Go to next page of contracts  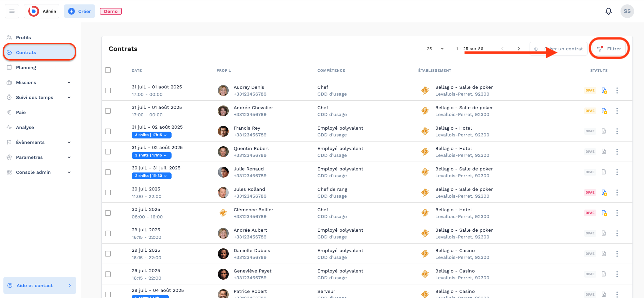[518, 49]
